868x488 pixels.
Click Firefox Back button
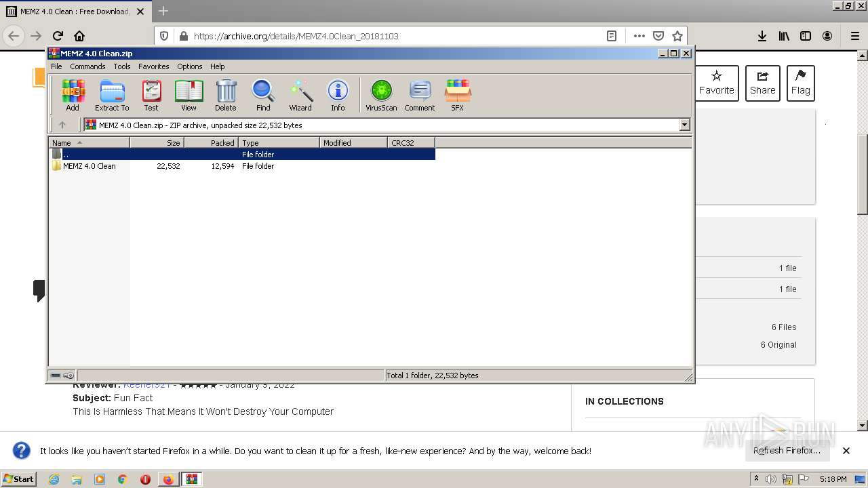(14, 36)
